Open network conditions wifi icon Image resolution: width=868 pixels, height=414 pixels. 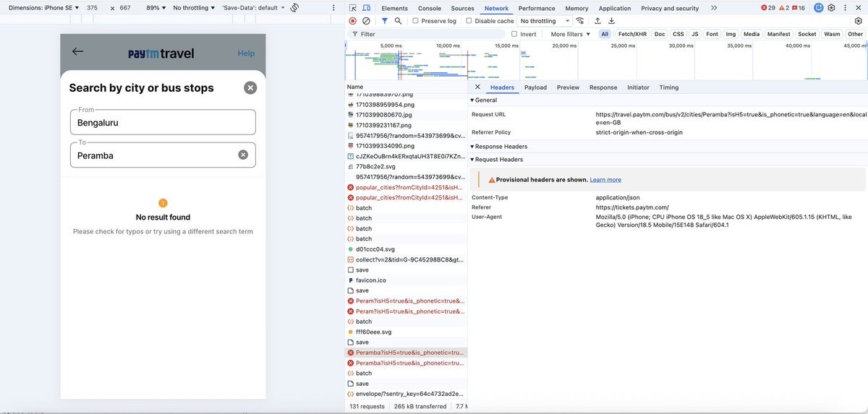coord(579,21)
